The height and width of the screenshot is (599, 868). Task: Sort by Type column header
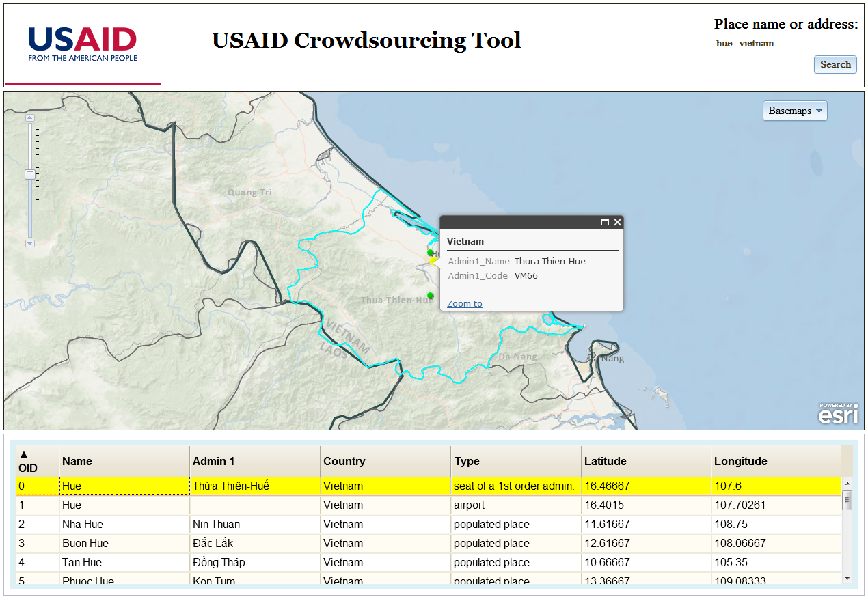pyautogui.click(x=516, y=462)
